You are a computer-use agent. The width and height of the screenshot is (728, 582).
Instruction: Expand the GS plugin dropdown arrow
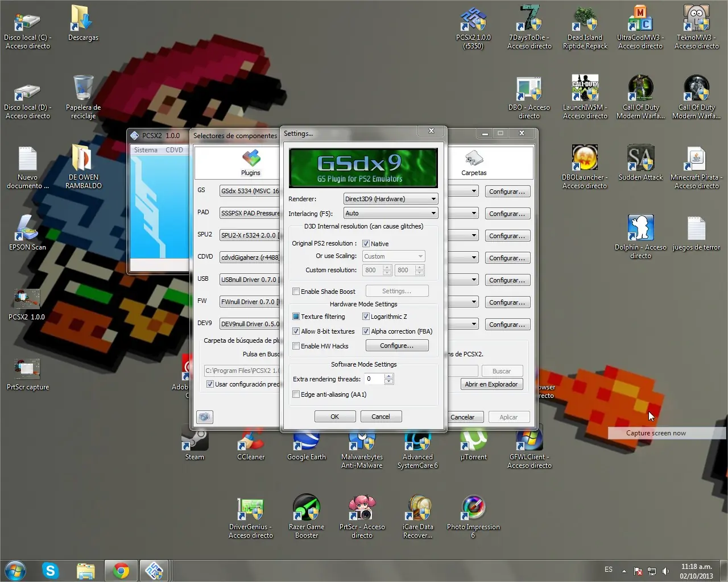pyautogui.click(x=474, y=192)
